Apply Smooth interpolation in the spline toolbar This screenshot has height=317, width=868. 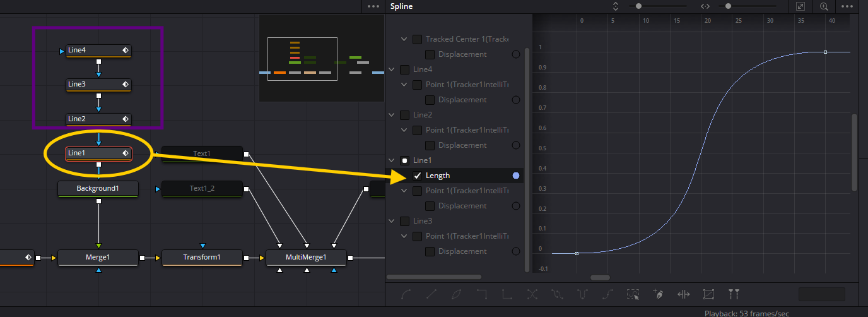pos(406,294)
